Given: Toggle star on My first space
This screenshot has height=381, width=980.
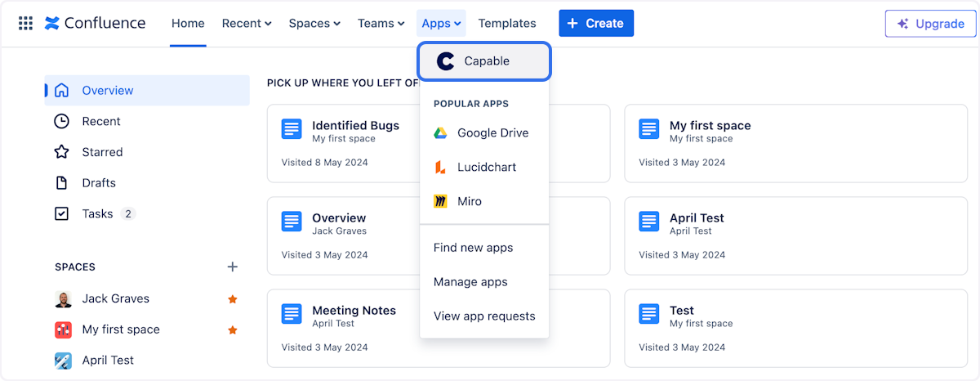Looking at the screenshot, I should 232,330.
